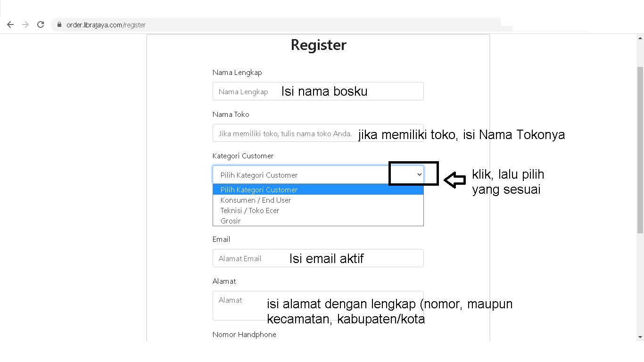Screen dimensions: 644x362
Task: Reload the register page
Action: pyautogui.click(x=41, y=25)
